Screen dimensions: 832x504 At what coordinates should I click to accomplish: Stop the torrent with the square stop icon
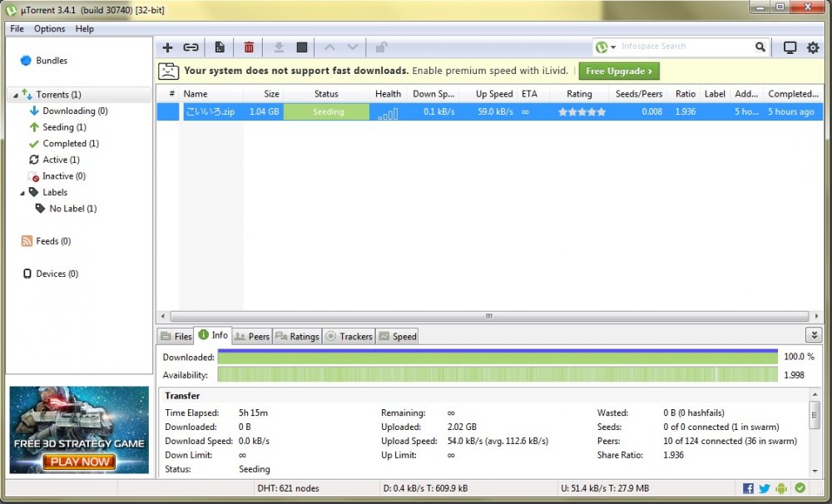coord(302,47)
